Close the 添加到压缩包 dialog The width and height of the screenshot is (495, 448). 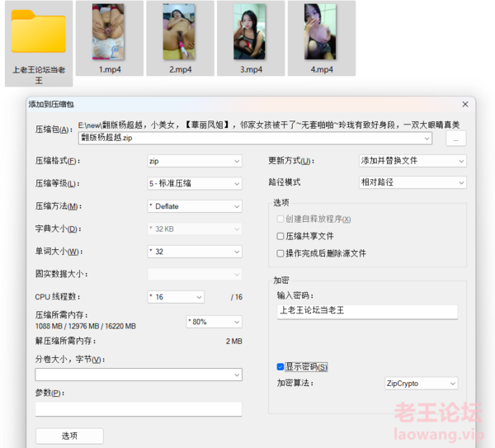(x=465, y=104)
